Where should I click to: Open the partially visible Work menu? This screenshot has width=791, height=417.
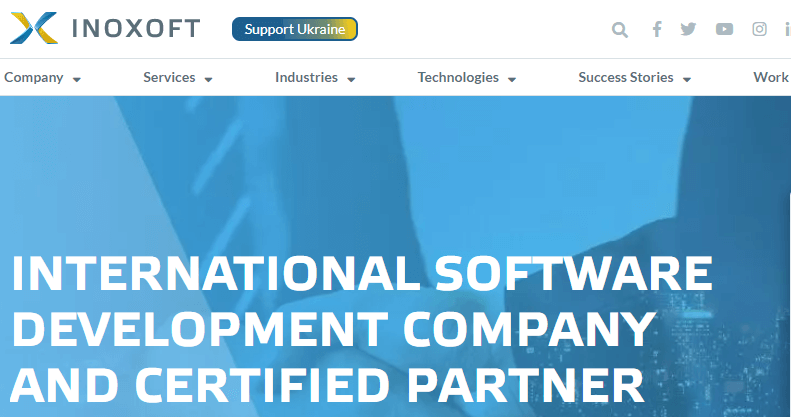click(771, 77)
